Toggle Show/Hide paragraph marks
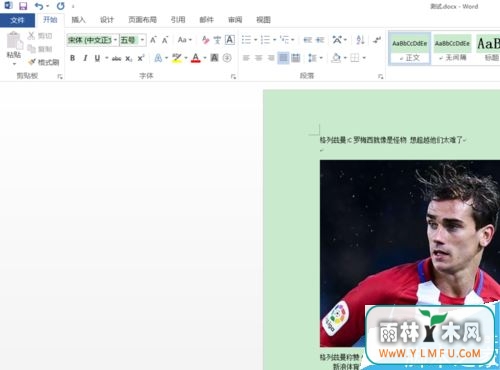 [x=377, y=40]
